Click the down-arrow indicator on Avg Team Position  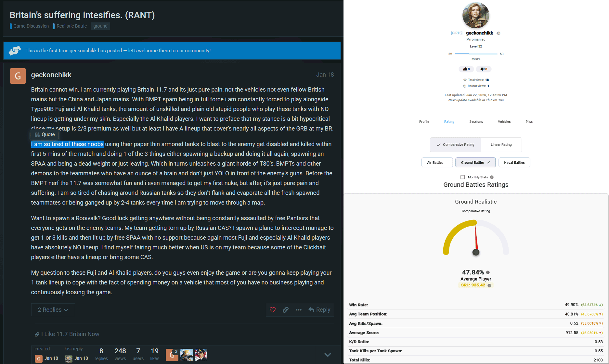pyautogui.click(x=600, y=314)
